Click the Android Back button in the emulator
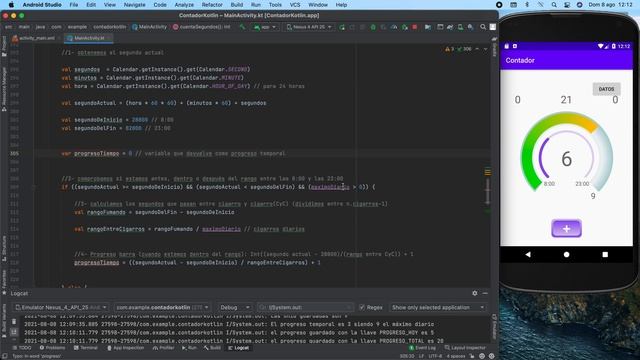The image size is (640, 360). 528,254
